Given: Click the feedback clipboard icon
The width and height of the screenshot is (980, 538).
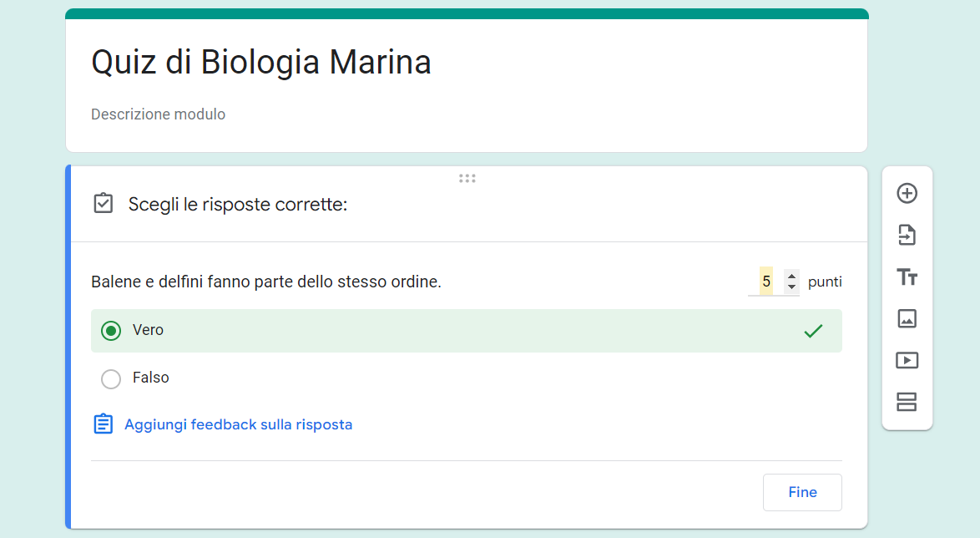Looking at the screenshot, I should (103, 424).
